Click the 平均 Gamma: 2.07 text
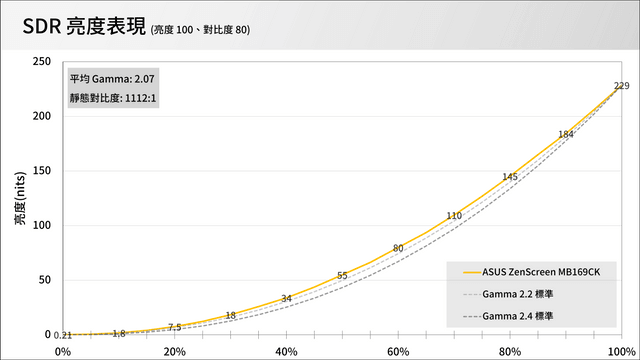This screenshot has height=360, width=640. tap(112, 79)
